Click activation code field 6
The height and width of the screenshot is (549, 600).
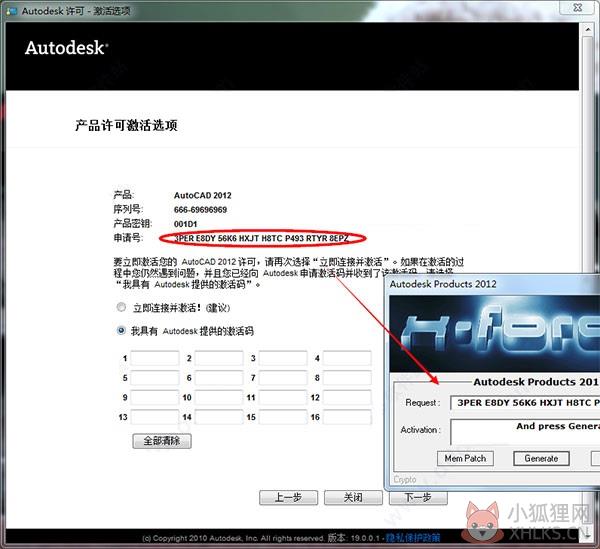click(x=219, y=378)
